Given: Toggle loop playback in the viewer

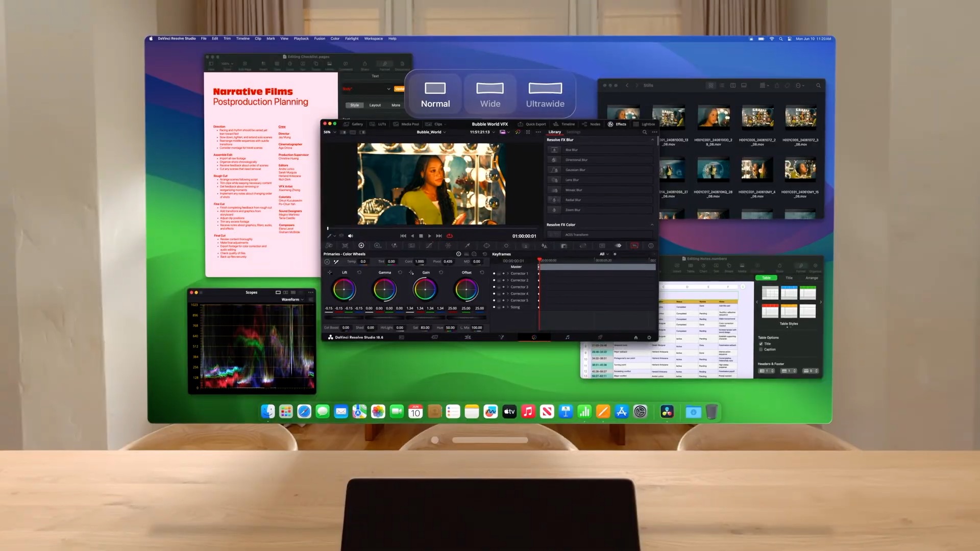Looking at the screenshot, I should click(450, 236).
